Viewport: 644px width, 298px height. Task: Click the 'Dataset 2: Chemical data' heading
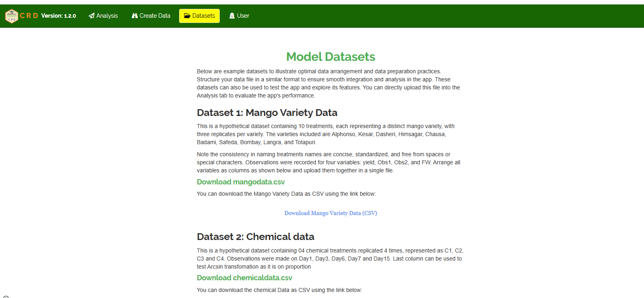[255, 237]
